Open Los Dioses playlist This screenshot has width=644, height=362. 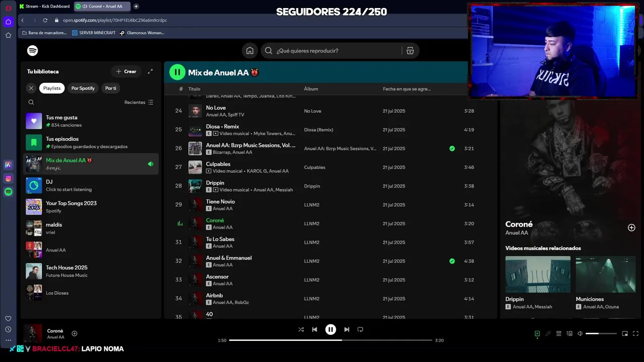click(91, 293)
